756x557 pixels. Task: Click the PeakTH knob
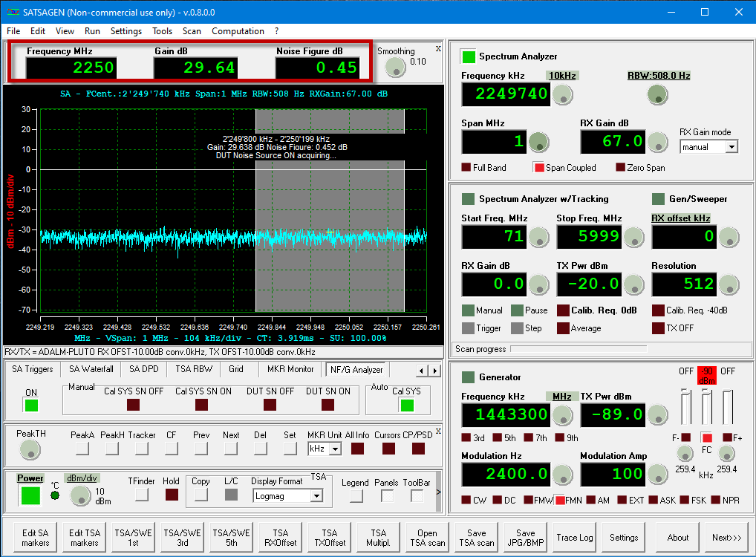coord(30,449)
